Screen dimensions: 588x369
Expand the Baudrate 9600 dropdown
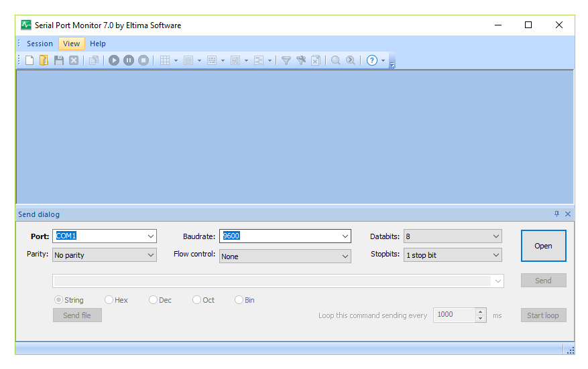(345, 236)
